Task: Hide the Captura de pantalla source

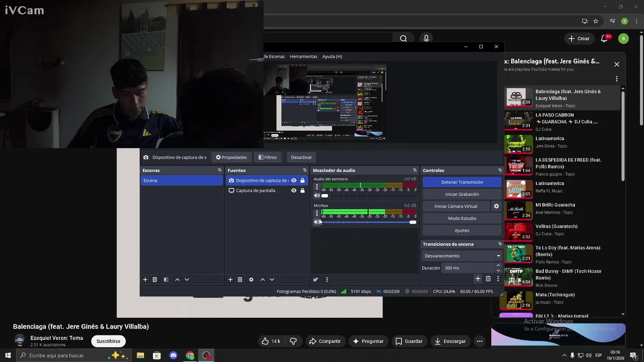Action: click(x=294, y=191)
